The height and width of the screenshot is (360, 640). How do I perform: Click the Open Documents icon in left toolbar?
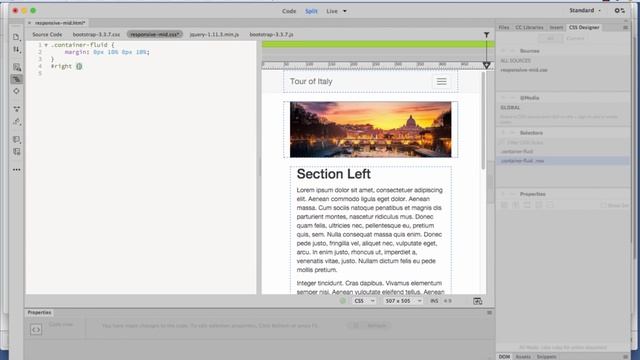16,37
